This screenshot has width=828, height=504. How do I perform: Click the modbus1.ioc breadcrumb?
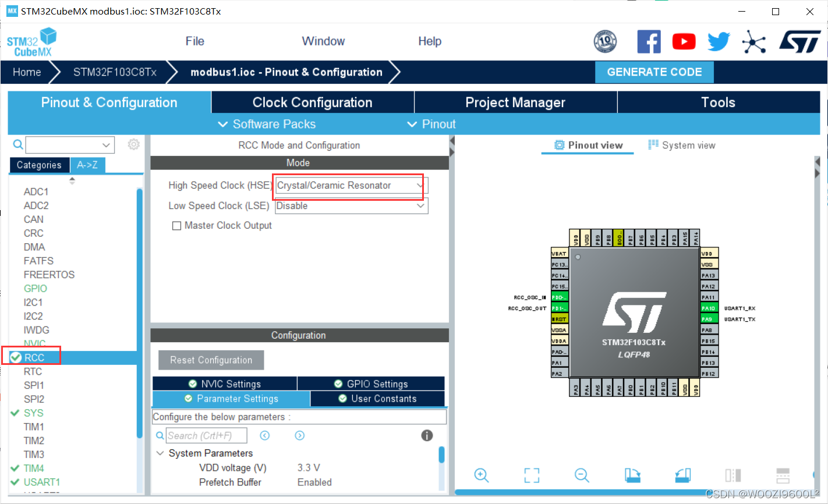[286, 72]
